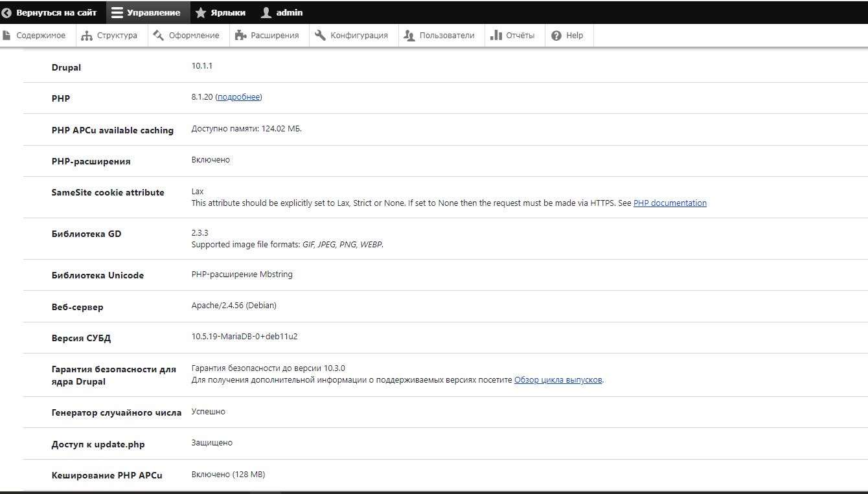The width and height of the screenshot is (868, 494).
Task: Click the SameSite cookie attribute label
Action: coord(108,192)
